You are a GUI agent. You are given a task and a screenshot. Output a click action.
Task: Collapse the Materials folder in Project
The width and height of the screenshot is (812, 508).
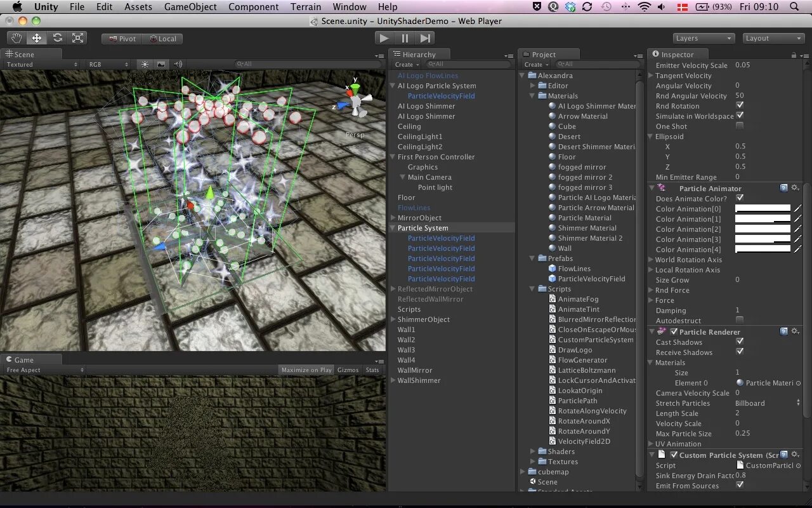click(533, 96)
